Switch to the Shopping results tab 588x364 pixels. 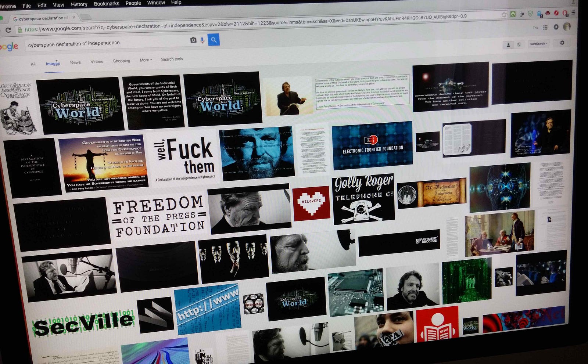point(122,61)
